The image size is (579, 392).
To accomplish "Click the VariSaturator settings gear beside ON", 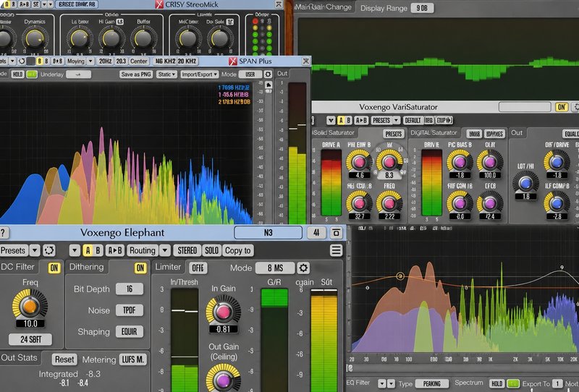I will 576,107.
